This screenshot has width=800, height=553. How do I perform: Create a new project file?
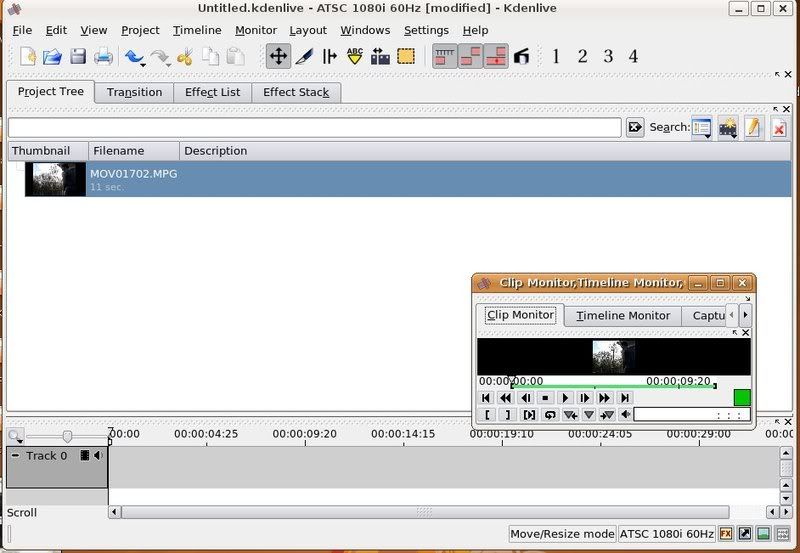(x=28, y=56)
